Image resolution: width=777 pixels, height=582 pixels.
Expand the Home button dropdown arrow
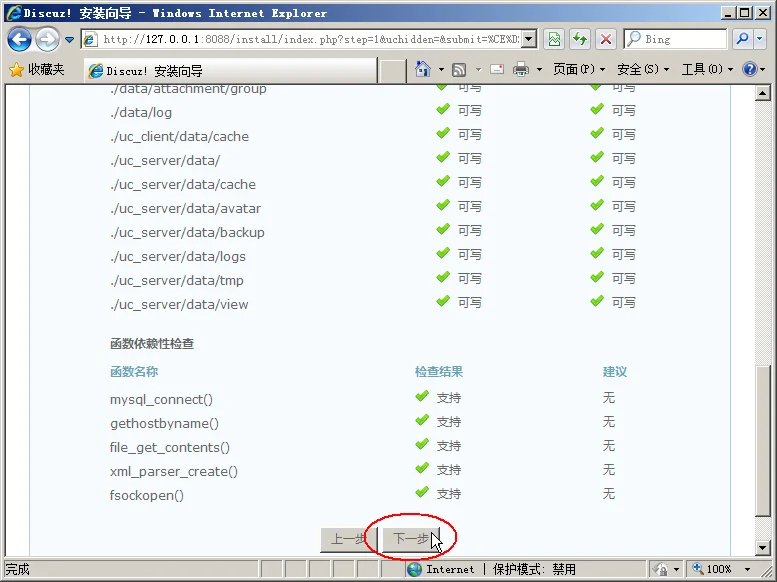pyautogui.click(x=441, y=69)
